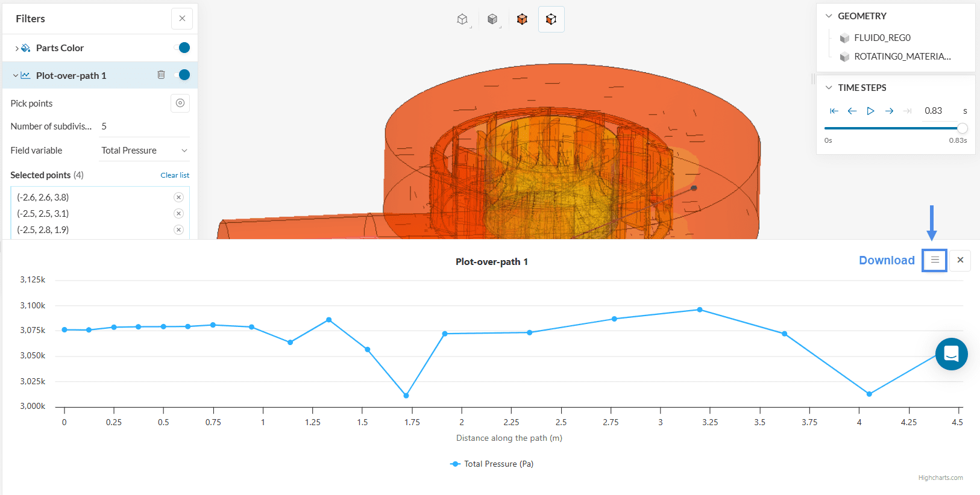This screenshot has width=980, height=495.
Task: Open the chart hamburger menu
Action: (x=934, y=260)
